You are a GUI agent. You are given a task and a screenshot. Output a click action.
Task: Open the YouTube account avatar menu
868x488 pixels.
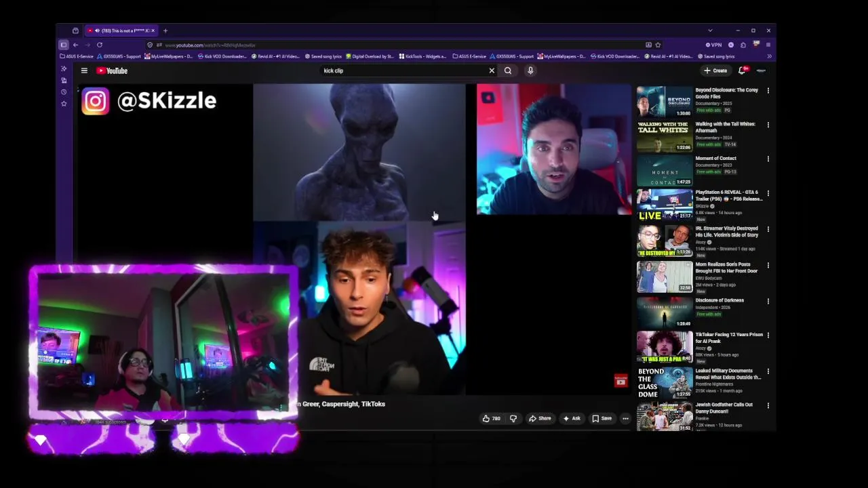point(762,70)
